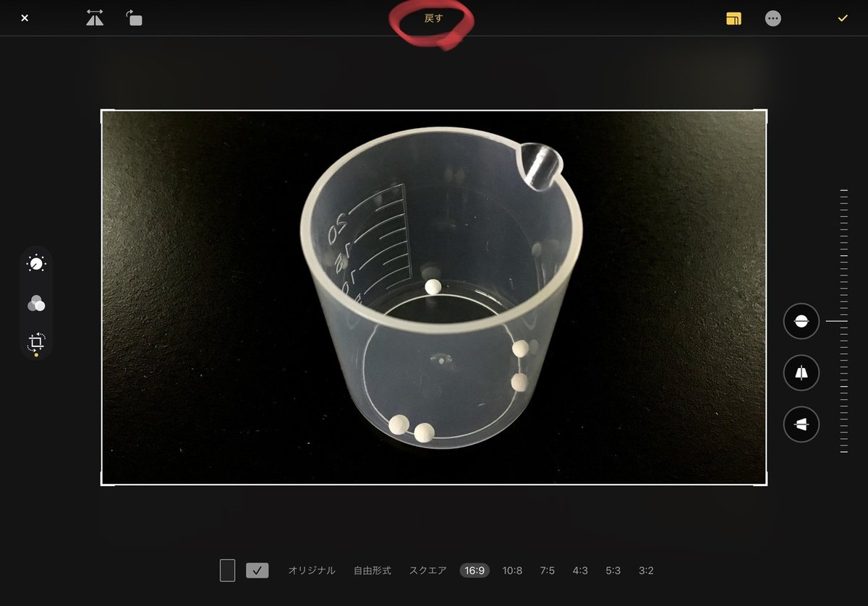Viewport: 868px width, 606px height.
Task: Rotate the photo ninety degrees
Action: (x=135, y=18)
